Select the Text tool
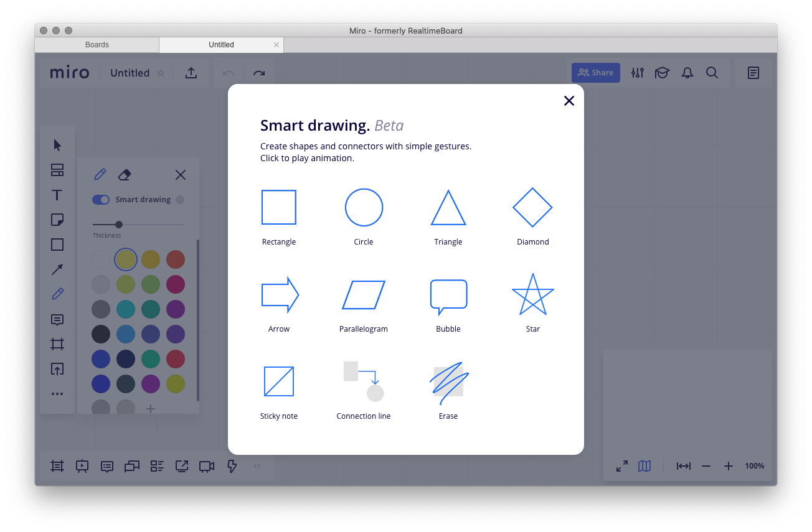Viewport: 812px width, 532px height. (x=57, y=195)
